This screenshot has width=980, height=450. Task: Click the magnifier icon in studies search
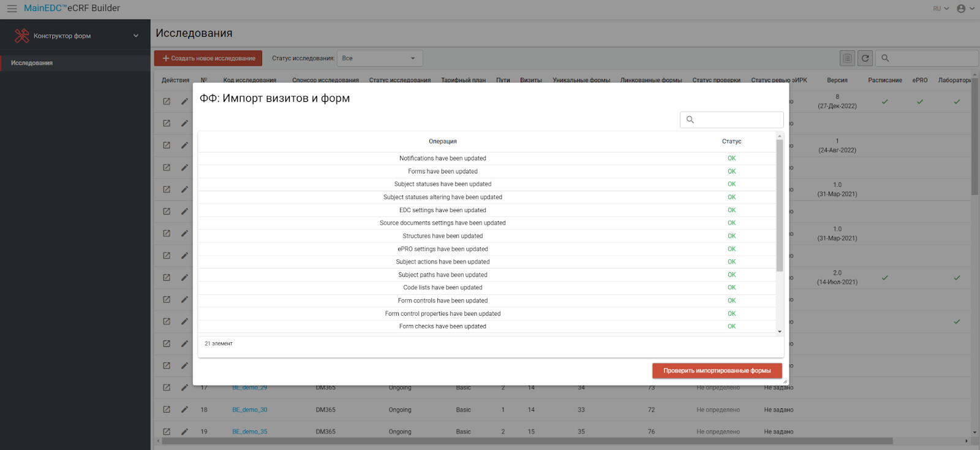pyautogui.click(x=885, y=58)
